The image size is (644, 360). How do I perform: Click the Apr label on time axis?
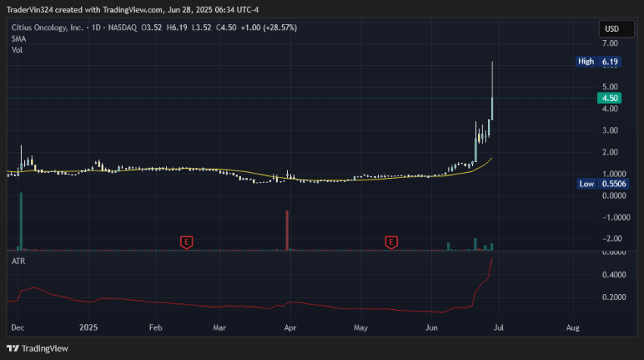click(290, 327)
